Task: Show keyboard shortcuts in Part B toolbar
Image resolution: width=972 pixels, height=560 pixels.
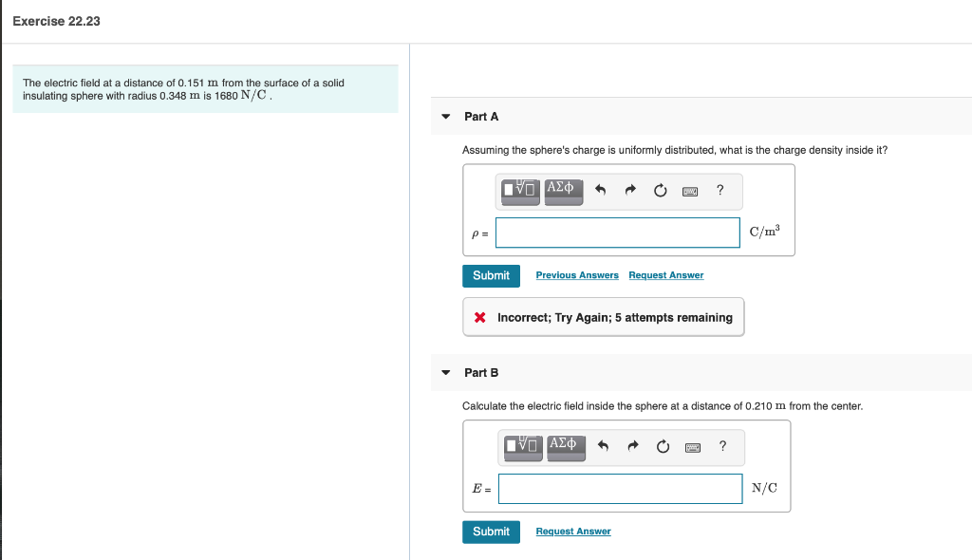Action: (x=692, y=448)
